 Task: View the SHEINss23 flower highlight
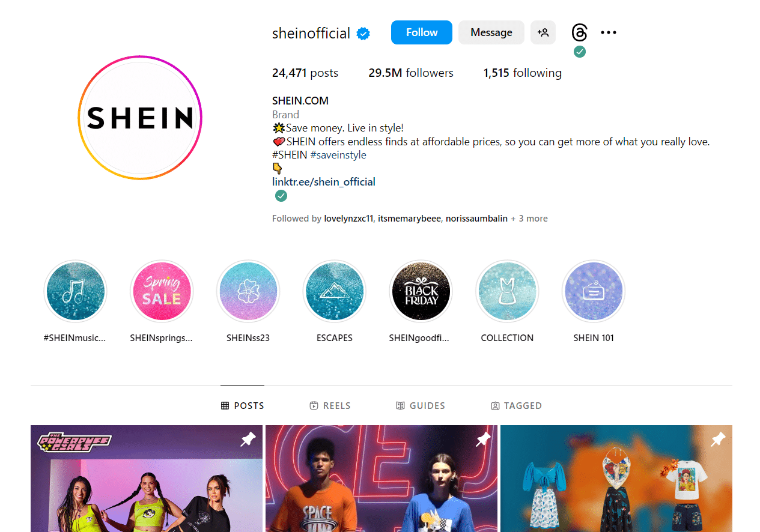point(248,292)
